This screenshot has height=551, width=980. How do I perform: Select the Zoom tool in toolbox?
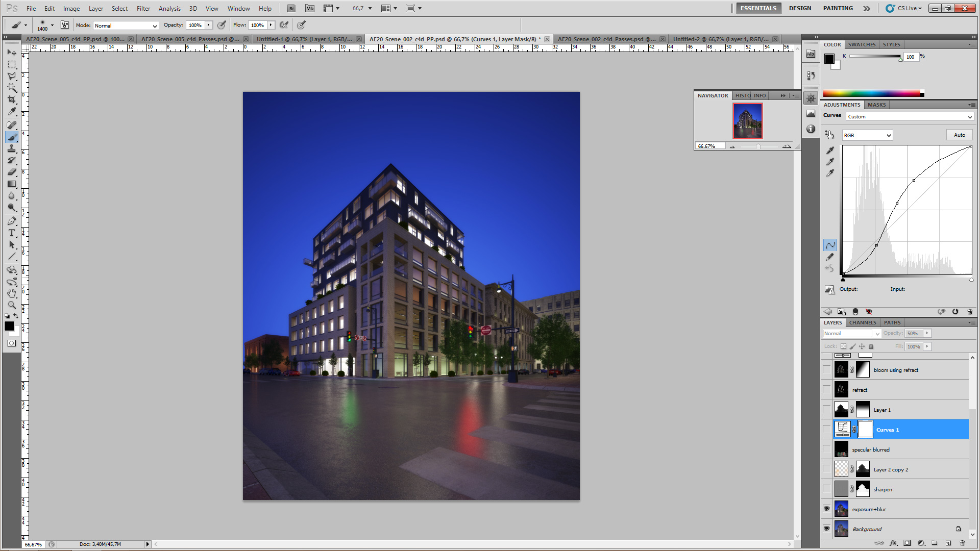(x=11, y=305)
